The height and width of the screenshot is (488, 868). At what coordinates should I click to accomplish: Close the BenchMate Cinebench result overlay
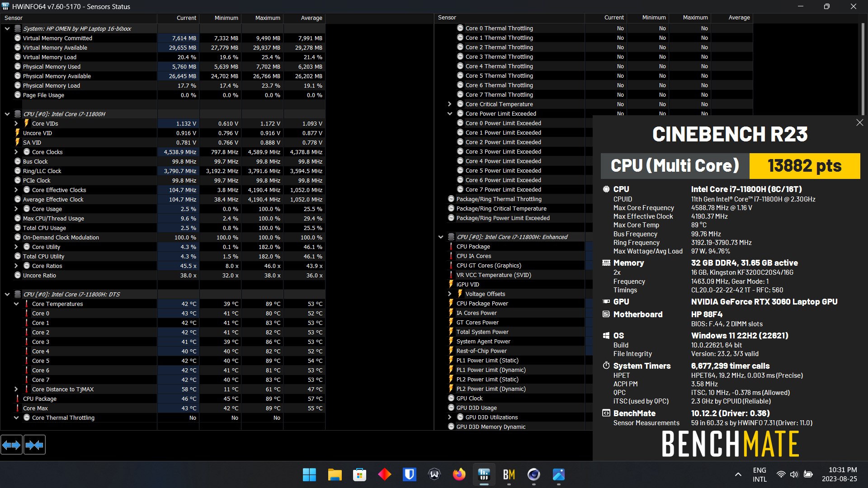point(860,122)
